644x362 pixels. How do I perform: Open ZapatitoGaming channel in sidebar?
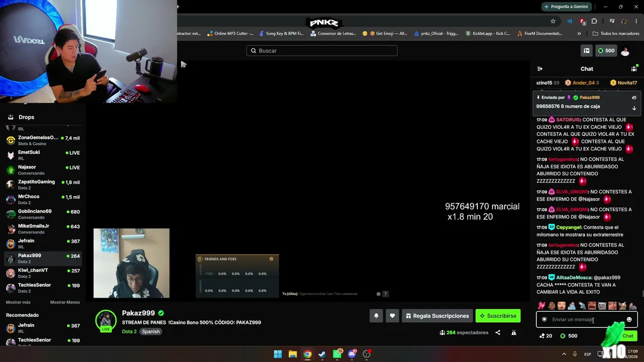43,185
